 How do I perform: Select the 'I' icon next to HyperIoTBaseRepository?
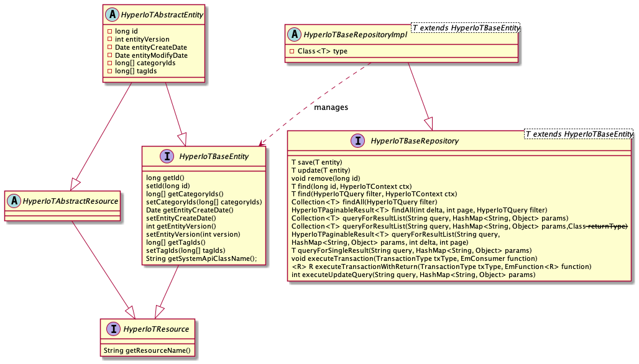coord(359,141)
